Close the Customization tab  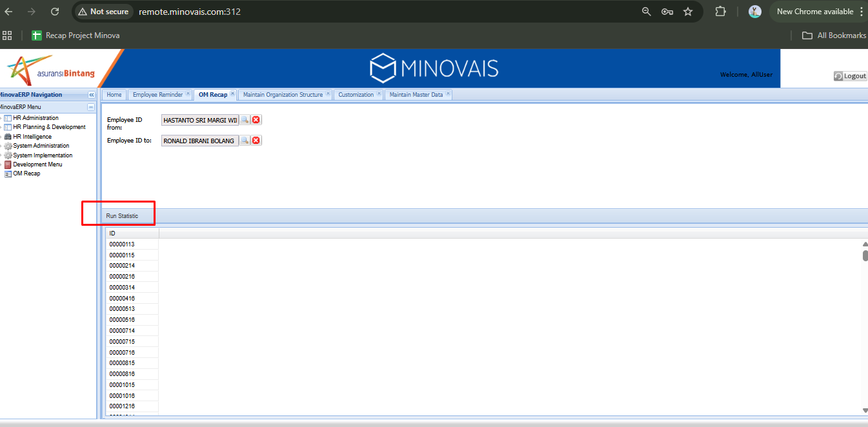click(379, 94)
